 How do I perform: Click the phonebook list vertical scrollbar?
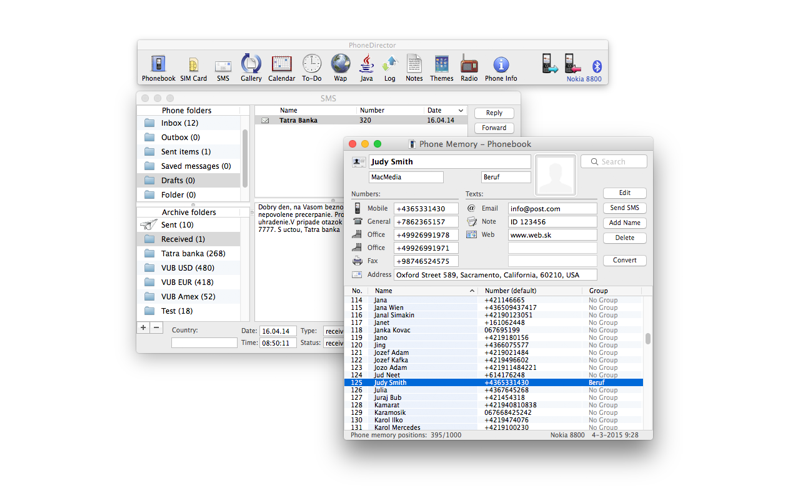click(648, 339)
